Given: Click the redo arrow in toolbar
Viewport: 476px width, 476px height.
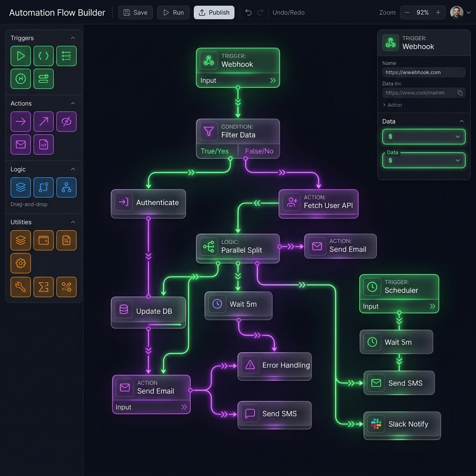Looking at the screenshot, I should pos(260,13).
